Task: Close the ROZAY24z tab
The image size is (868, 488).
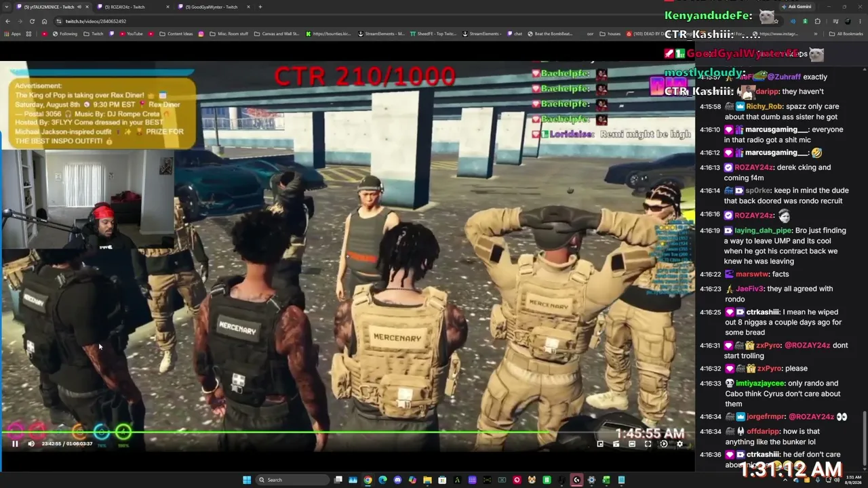Action: point(166,7)
